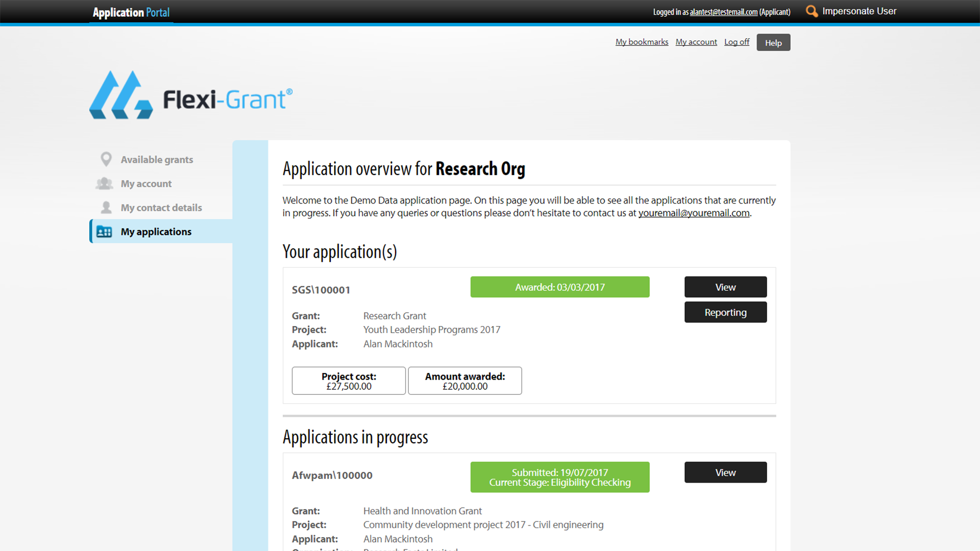This screenshot has width=980, height=551.
Task: Open My account from the top links
Action: pyautogui.click(x=696, y=42)
